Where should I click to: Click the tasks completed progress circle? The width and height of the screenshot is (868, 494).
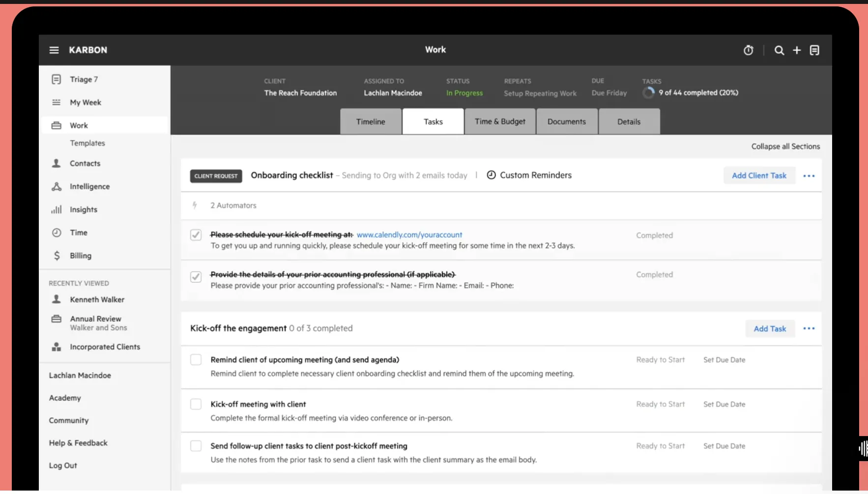649,93
